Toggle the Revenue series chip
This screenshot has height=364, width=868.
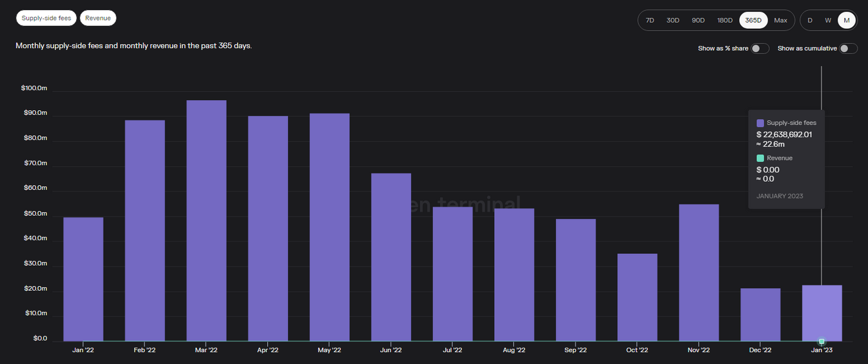(98, 18)
